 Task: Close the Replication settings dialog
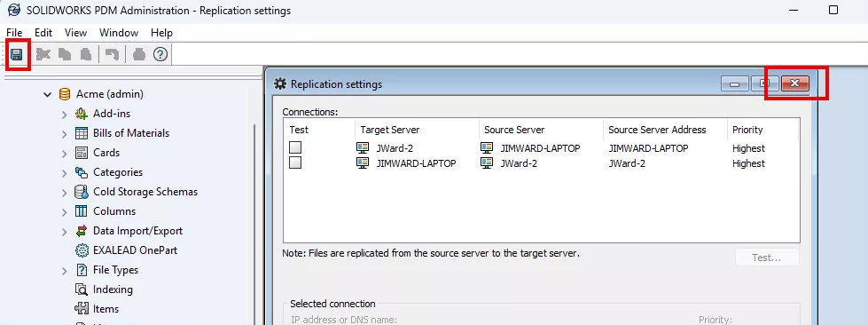[x=795, y=83]
